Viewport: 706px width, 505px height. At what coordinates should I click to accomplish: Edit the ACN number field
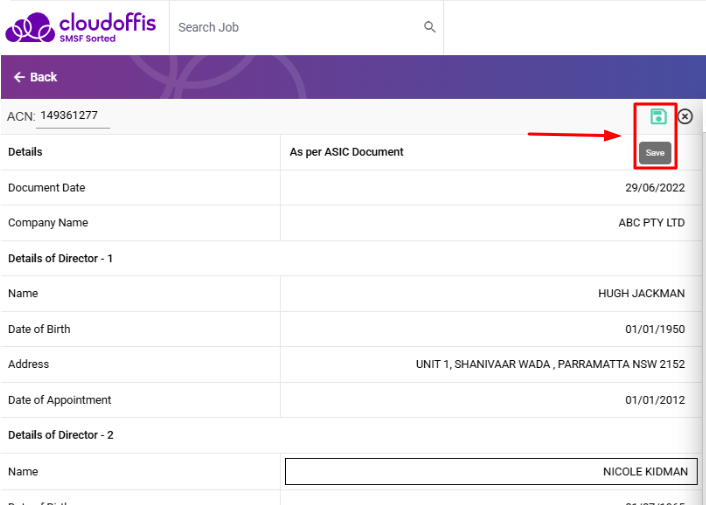[x=72, y=116]
